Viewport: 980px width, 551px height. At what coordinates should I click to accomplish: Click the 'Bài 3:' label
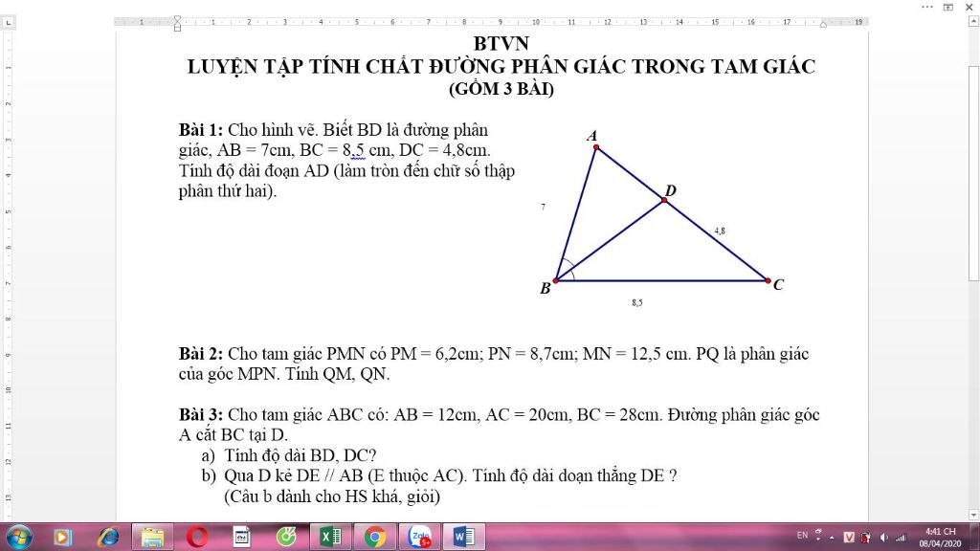pos(201,415)
